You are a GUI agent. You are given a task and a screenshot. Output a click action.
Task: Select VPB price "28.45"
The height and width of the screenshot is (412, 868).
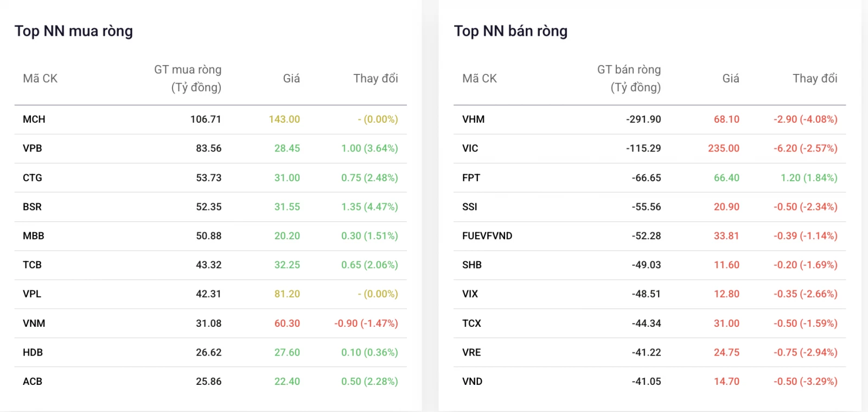(x=287, y=148)
